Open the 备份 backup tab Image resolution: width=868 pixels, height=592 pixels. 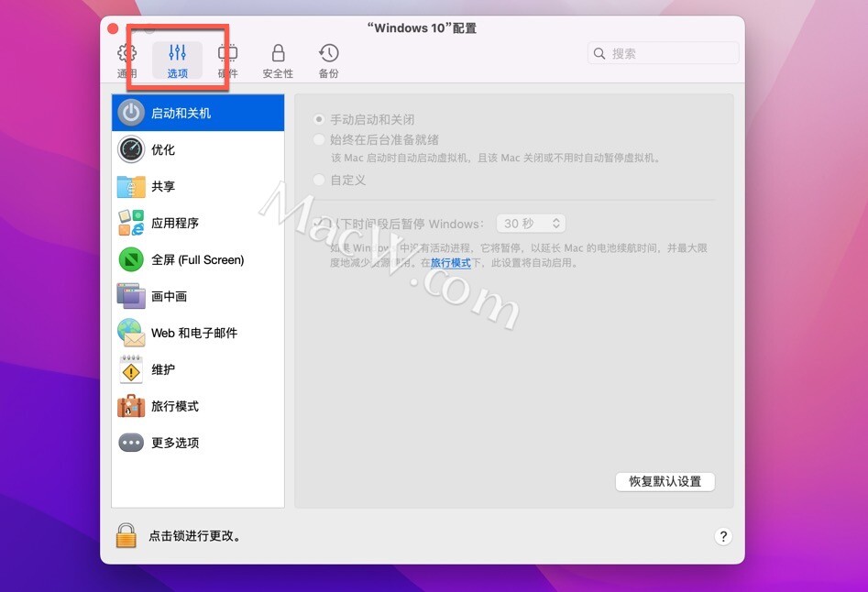(x=328, y=60)
